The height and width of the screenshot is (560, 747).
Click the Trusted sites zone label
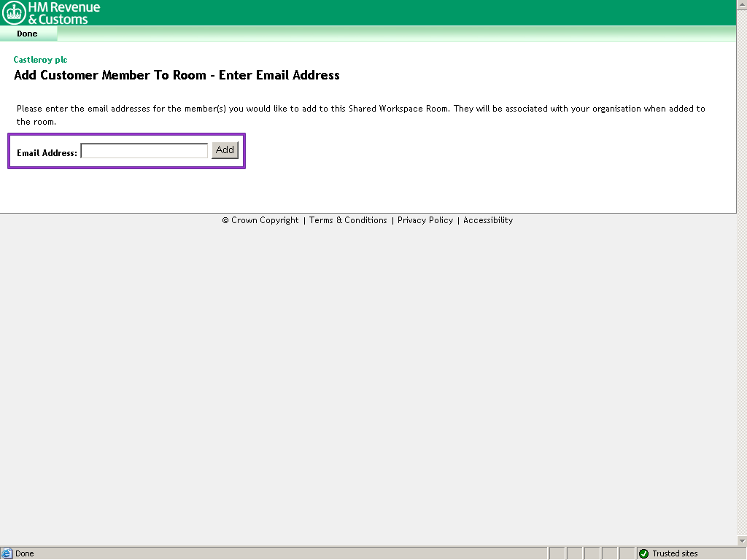(x=675, y=553)
